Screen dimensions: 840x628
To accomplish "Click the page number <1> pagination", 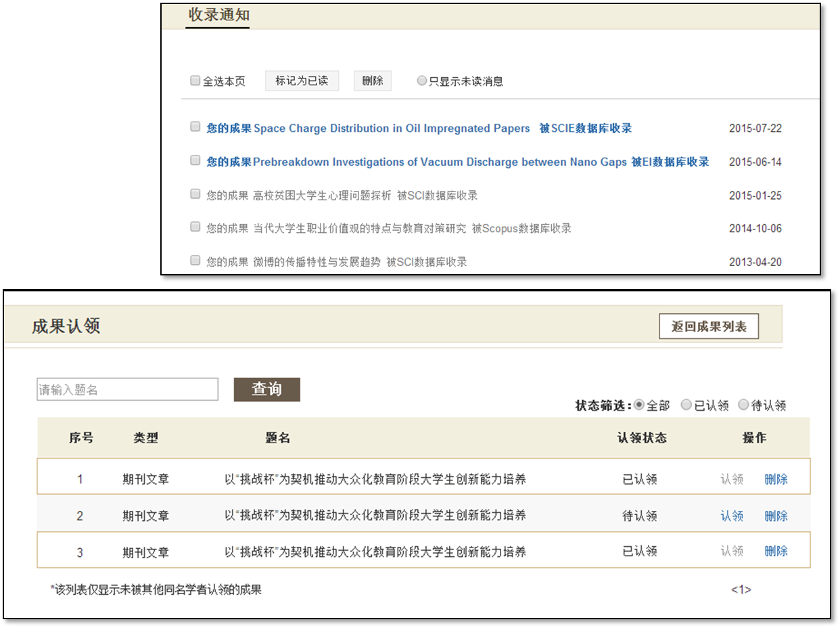I will (741, 589).
